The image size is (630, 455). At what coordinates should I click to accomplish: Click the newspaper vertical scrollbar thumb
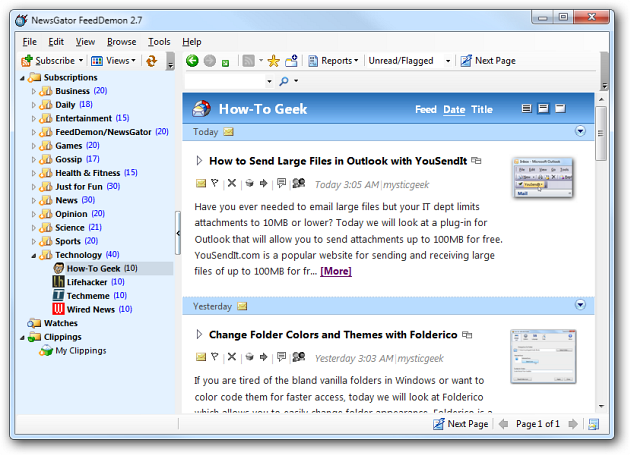(x=601, y=133)
